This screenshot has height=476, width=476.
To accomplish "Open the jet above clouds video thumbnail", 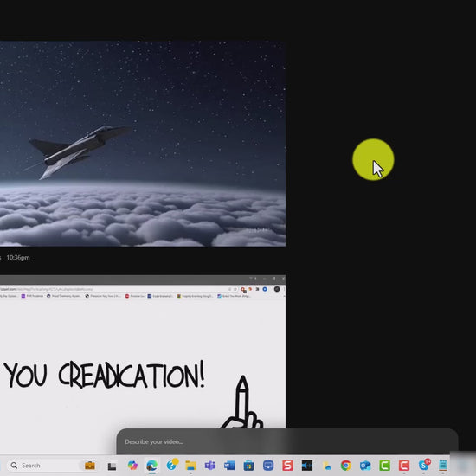I will (143, 144).
